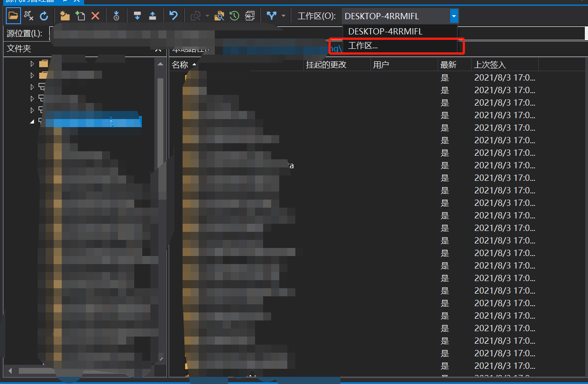Click the icon right of the history clock

click(250, 16)
